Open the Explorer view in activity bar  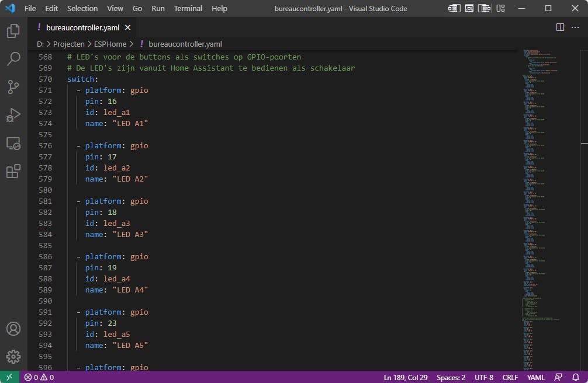pyautogui.click(x=13, y=31)
